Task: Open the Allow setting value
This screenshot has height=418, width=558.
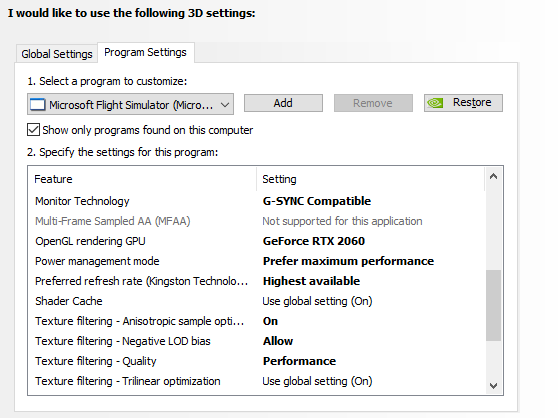Action: 278,341
